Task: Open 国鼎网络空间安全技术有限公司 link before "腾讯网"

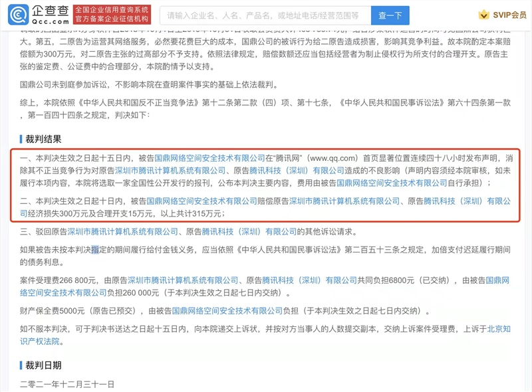Action: [209, 159]
